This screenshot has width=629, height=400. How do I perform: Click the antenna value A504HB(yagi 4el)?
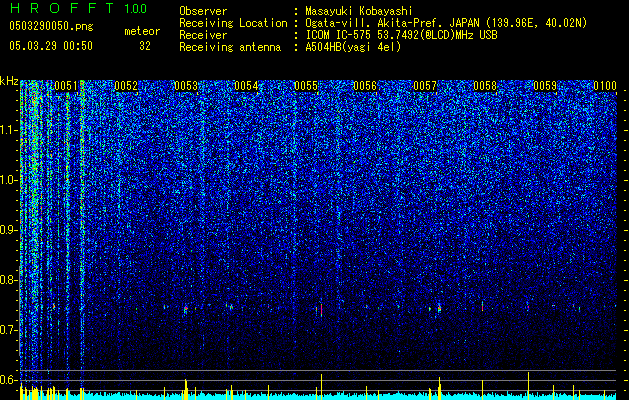(x=353, y=47)
